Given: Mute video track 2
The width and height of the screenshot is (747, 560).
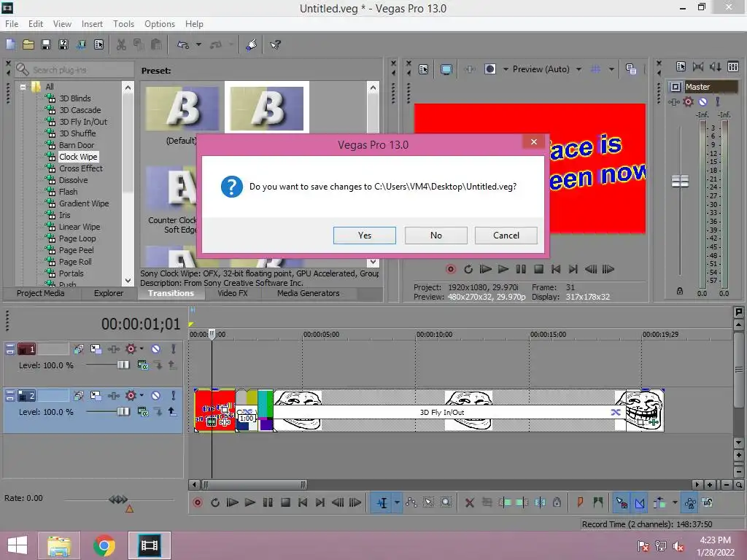Looking at the screenshot, I should [156, 396].
